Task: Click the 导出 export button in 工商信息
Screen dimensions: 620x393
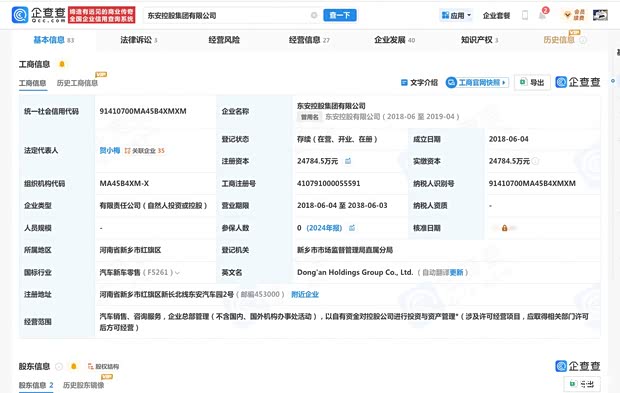Action: [532, 82]
